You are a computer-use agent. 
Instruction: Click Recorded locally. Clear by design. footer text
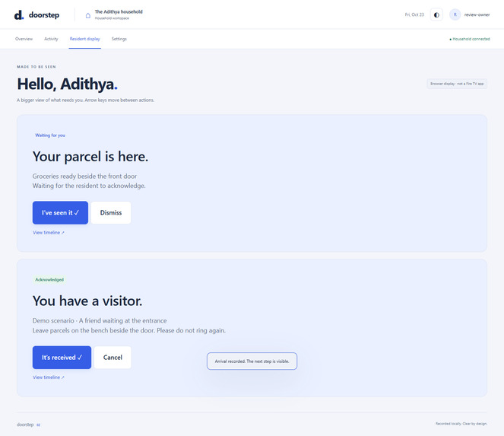(461, 424)
